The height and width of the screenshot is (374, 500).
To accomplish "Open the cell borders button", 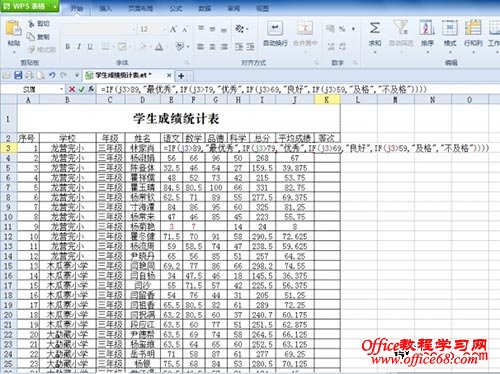I will coord(105,47).
